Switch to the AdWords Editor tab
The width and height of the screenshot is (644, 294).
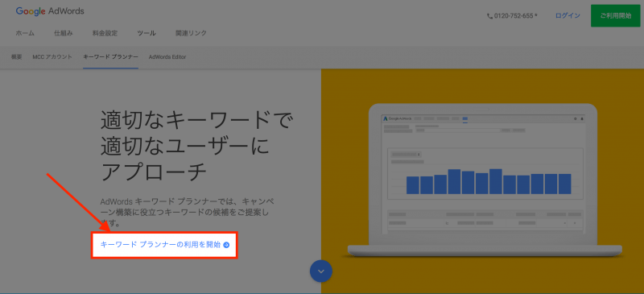[167, 57]
